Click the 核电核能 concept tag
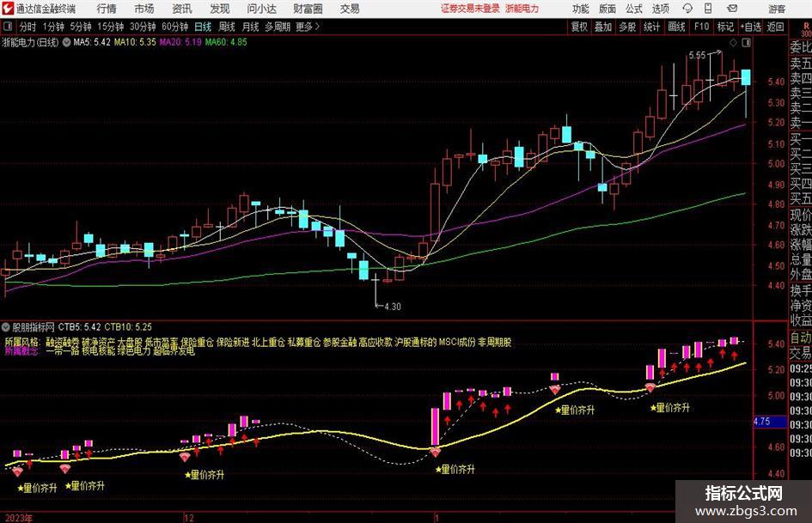The width and height of the screenshot is (812, 523). [x=98, y=351]
